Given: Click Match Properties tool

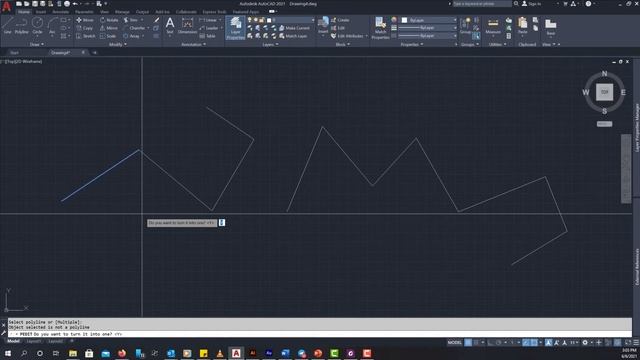Looking at the screenshot, I should point(380,28).
